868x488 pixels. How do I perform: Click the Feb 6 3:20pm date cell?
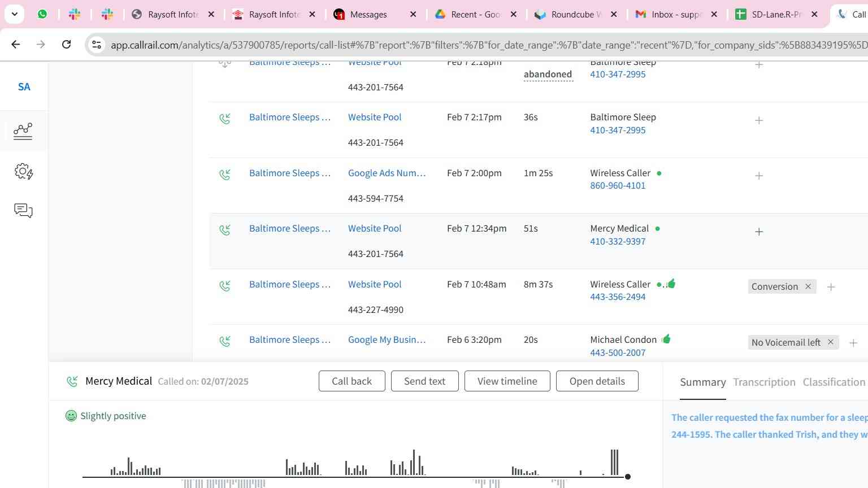point(474,340)
